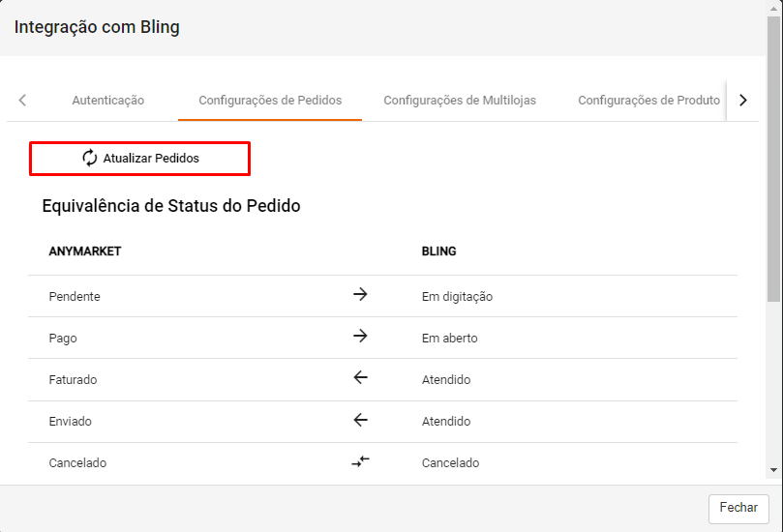Click Cancelado in the BLING column
The width and height of the screenshot is (783, 532).
click(450, 463)
